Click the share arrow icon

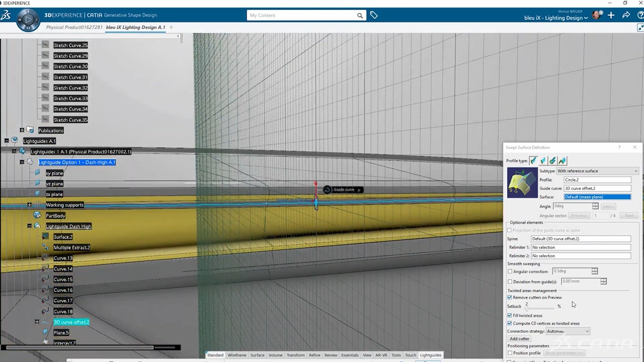coord(626,15)
